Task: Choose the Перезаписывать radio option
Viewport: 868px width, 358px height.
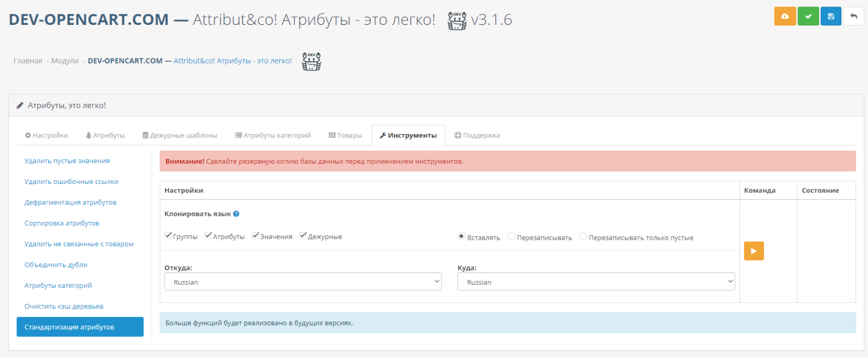Action: (511, 236)
